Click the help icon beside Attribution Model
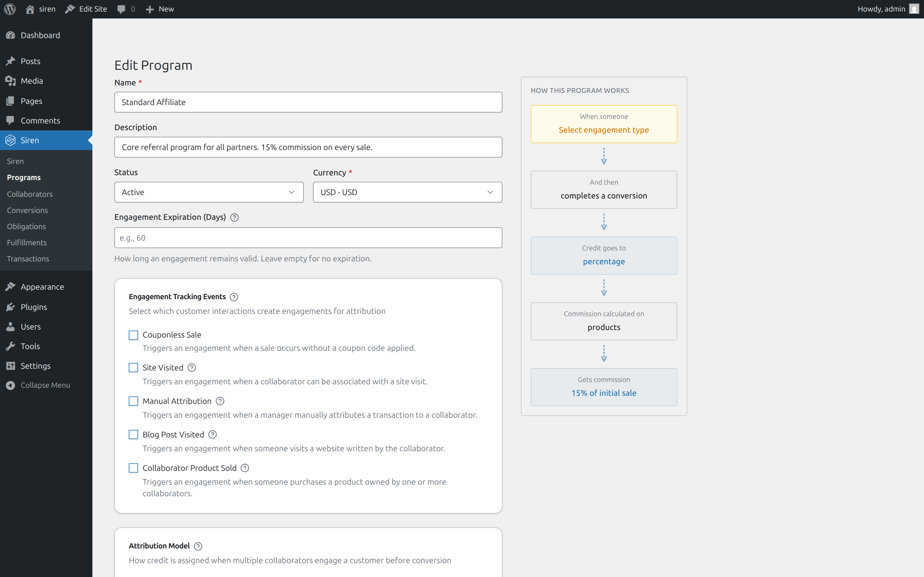Viewport: 924px width, 577px height. tap(198, 546)
